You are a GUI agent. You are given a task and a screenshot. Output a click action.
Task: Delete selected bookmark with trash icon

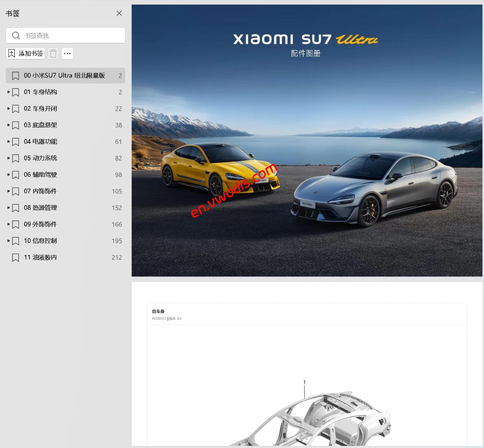click(53, 54)
